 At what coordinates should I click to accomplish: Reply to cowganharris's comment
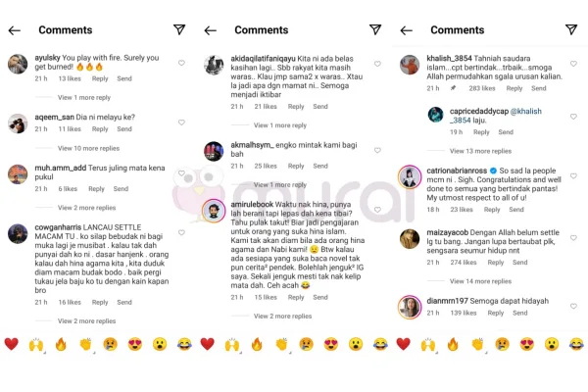coord(100,302)
